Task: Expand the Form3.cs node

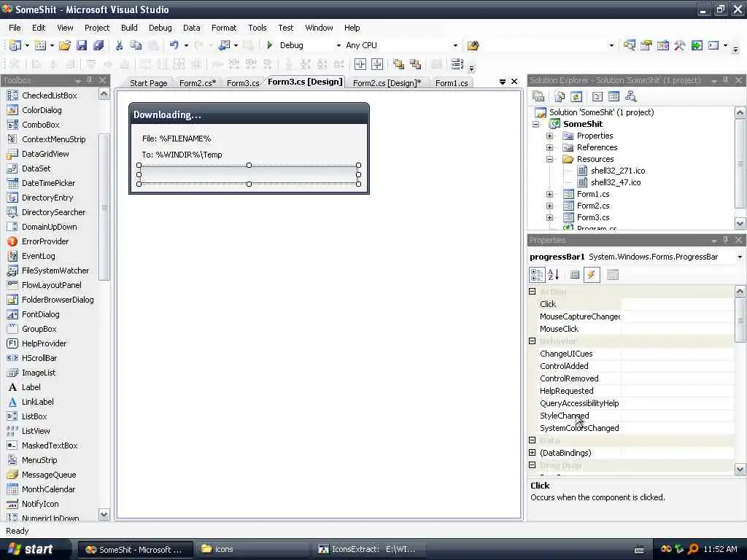Action: point(550,217)
